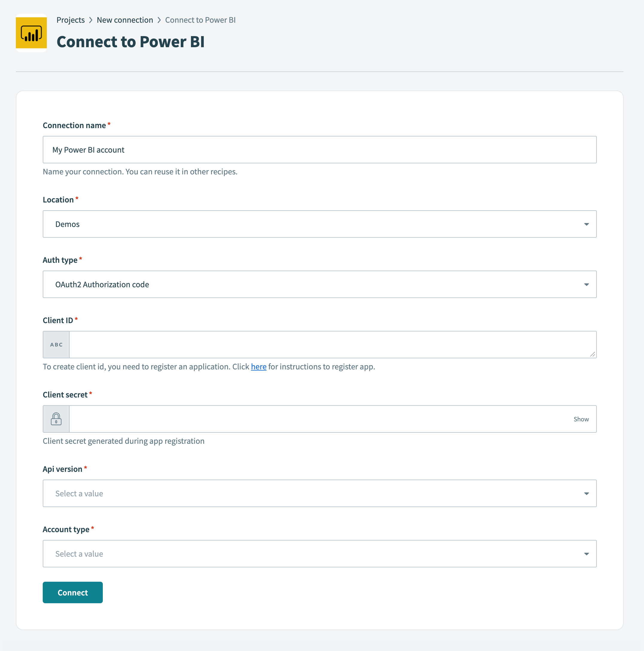Navigate to New connection breadcrumb

(x=125, y=20)
